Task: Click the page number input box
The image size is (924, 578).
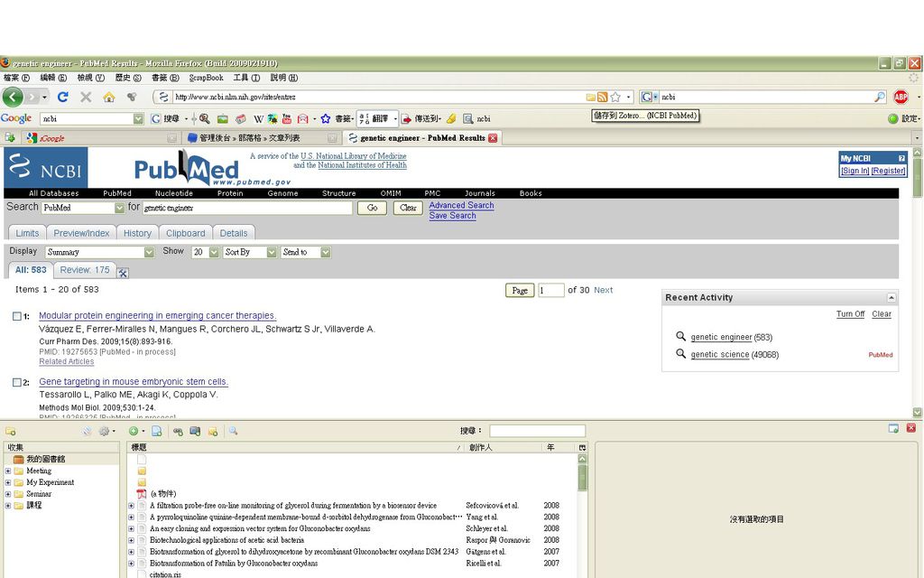Action: point(551,290)
